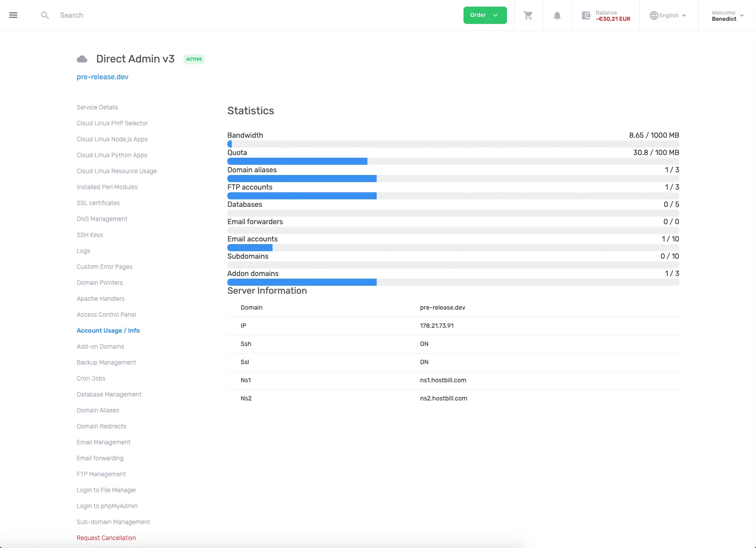The width and height of the screenshot is (756, 548).
Task: Open FTP Management
Action: point(101,474)
